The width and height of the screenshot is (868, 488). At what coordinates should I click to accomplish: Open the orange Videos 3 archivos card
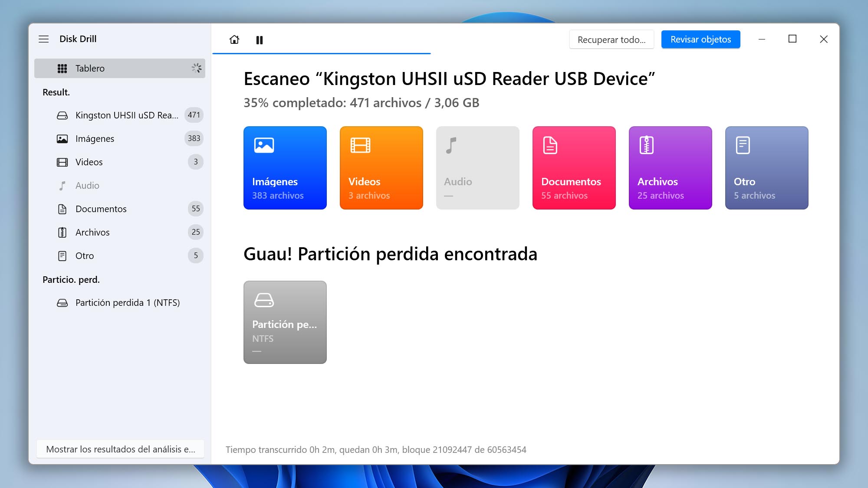tap(381, 168)
